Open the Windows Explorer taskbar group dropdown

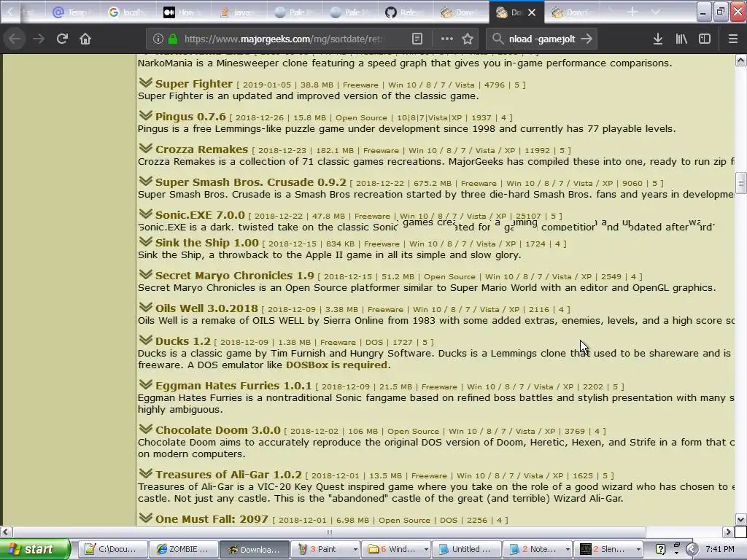point(425,550)
